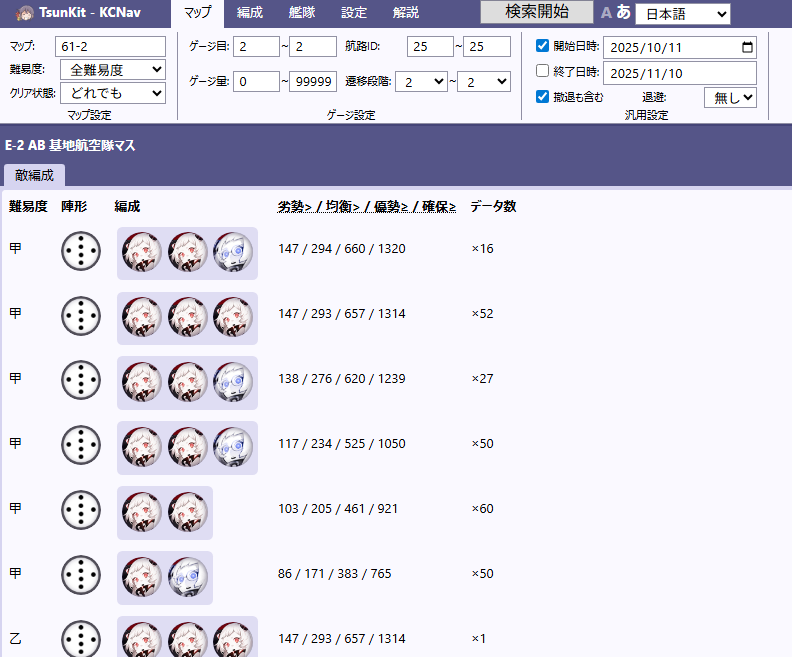Click formation icon in the ×60 row
Image resolution: width=792 pixels, height=657 pixels.
pos(81,510)
